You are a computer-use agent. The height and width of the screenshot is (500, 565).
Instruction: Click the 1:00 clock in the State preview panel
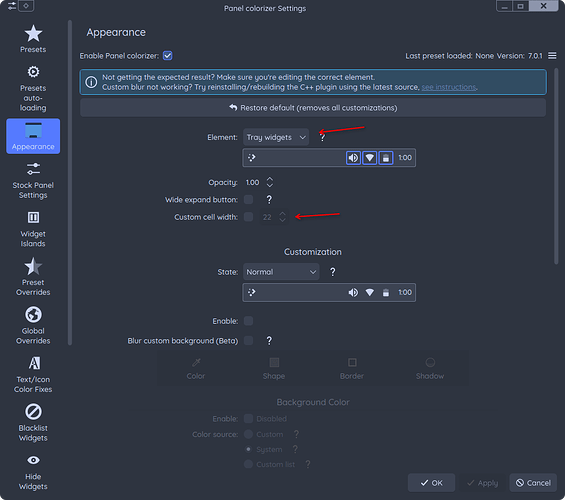coord(405,293)
